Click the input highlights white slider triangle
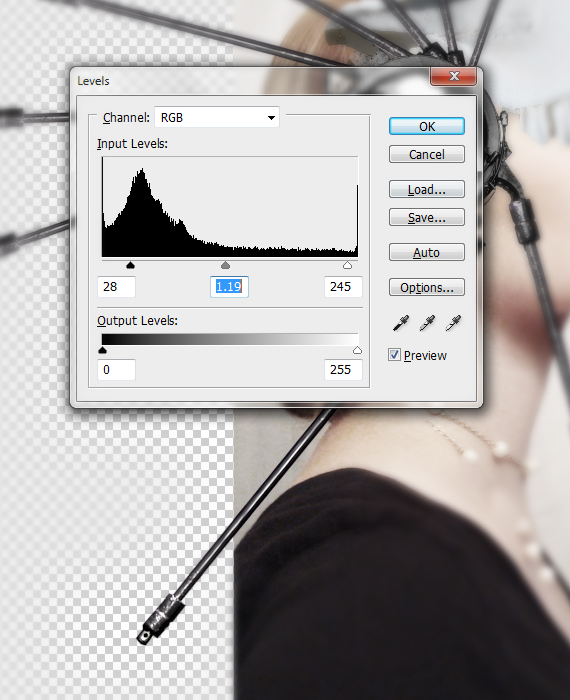This screenshot has height=700, width=570. point(347,265)
